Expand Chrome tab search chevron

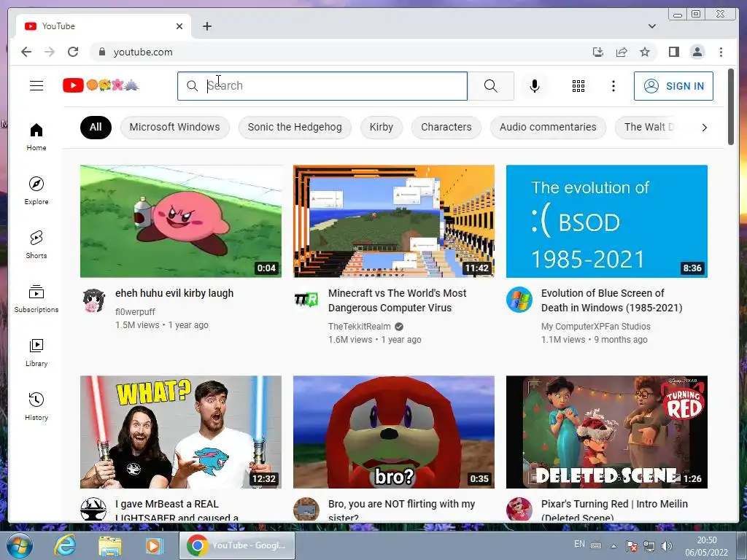tap(652, 26)
